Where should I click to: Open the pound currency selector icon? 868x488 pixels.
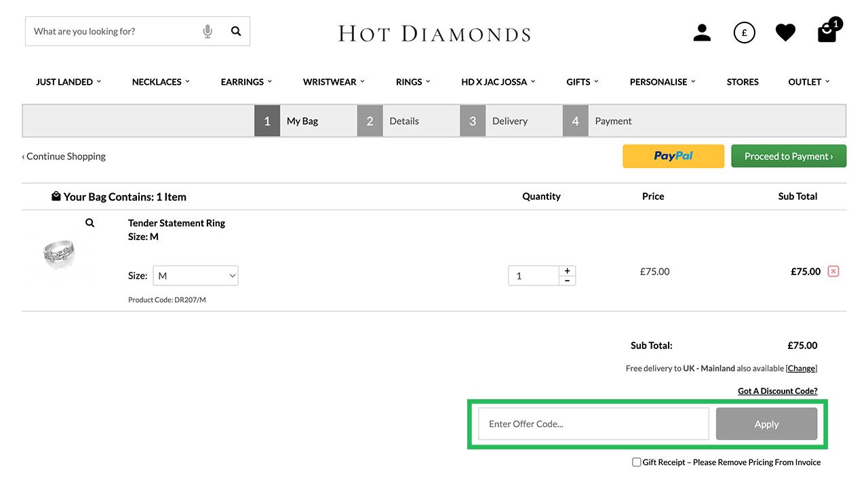pyautogui.click(x=744, y=32)
